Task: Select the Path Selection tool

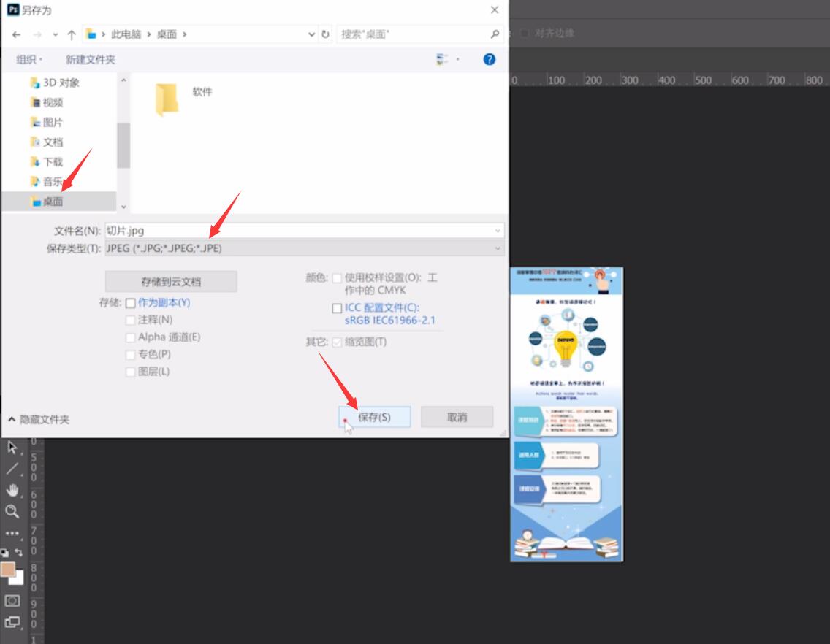Action: coord(12,448)
